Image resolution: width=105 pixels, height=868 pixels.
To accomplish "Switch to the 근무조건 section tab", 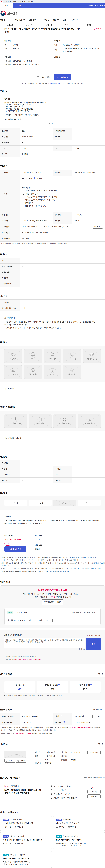I will tap(29, 25).
